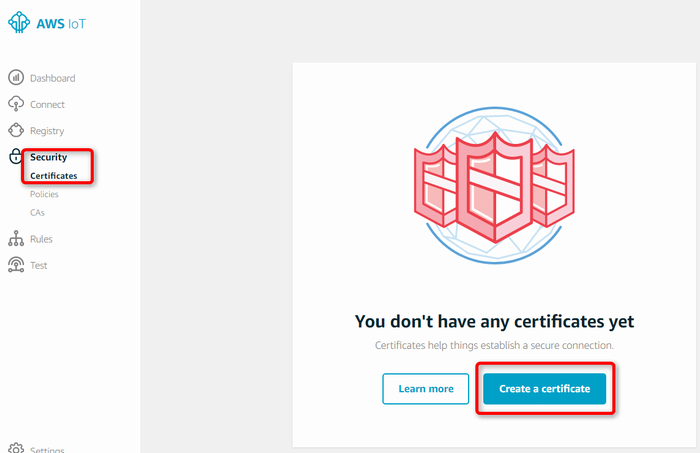Viewport: 700px width, 453px height.
Task: Select Certificates under Security
Action: tap(54, 176)
